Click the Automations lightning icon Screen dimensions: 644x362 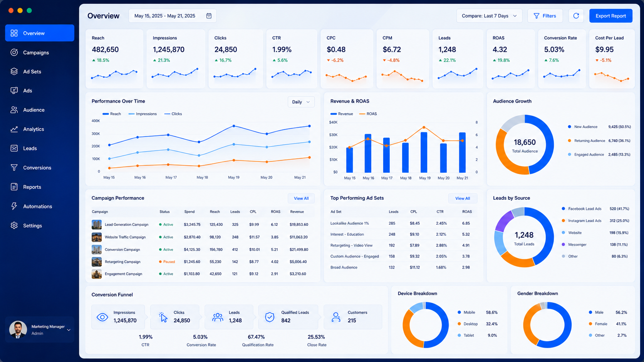[14, 206]
